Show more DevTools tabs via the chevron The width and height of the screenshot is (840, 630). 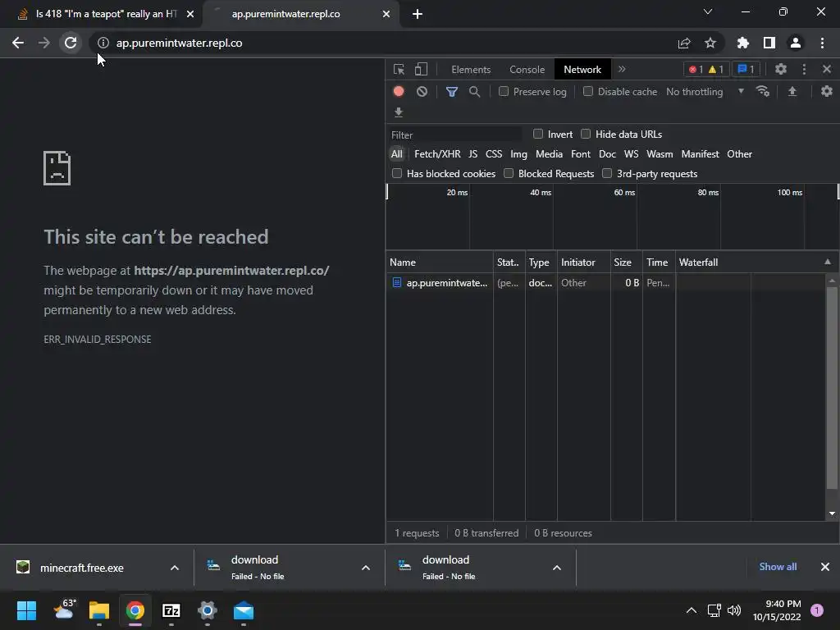(x=622, y=69)
